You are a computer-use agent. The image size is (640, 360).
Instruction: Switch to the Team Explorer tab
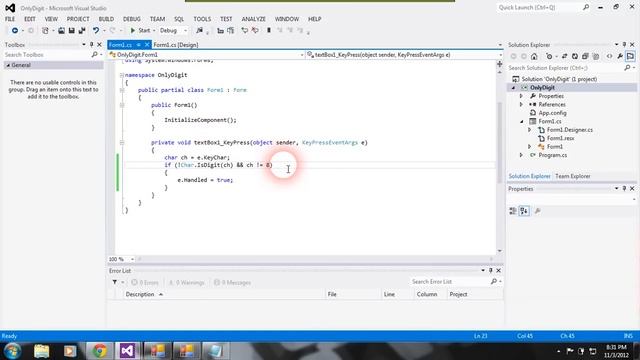pos(573,176)
